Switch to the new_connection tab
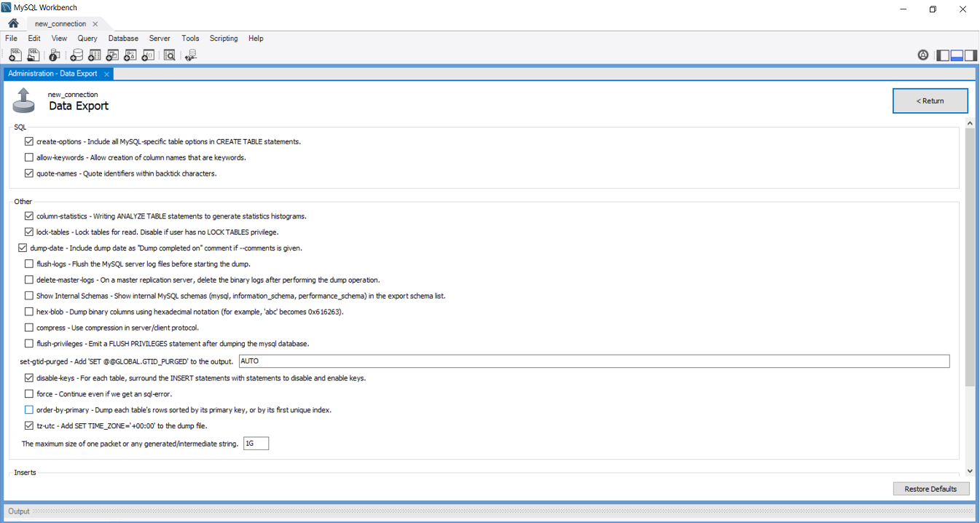Screen dimensions: 980x523 pyautogui.click(x=60, y=24)
